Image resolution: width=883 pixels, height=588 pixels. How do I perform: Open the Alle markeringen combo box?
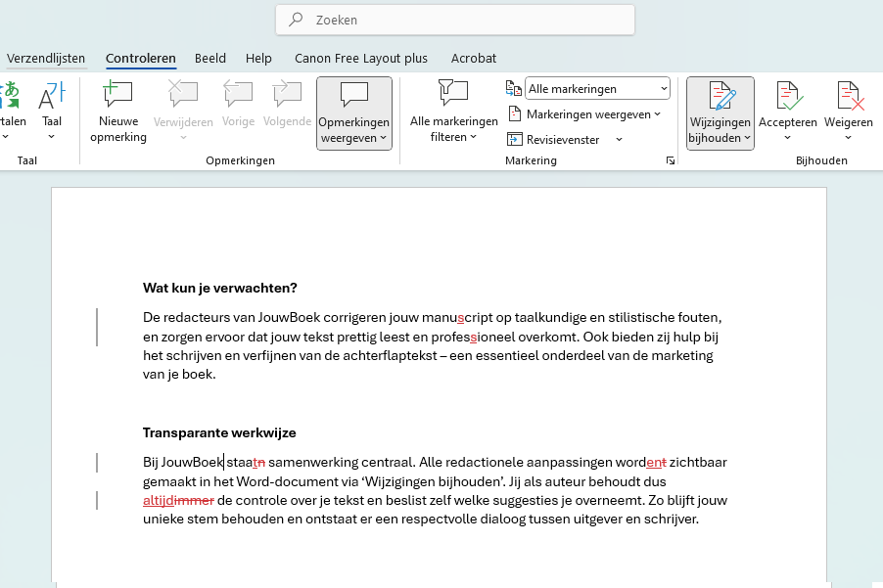coord(597,88)
